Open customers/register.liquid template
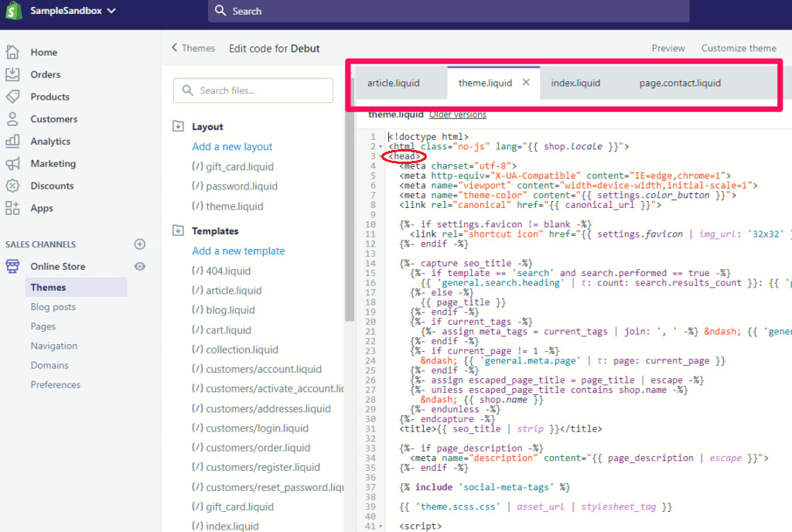Image resolution: width=792 pixels, height=532 pixels. 255,467
